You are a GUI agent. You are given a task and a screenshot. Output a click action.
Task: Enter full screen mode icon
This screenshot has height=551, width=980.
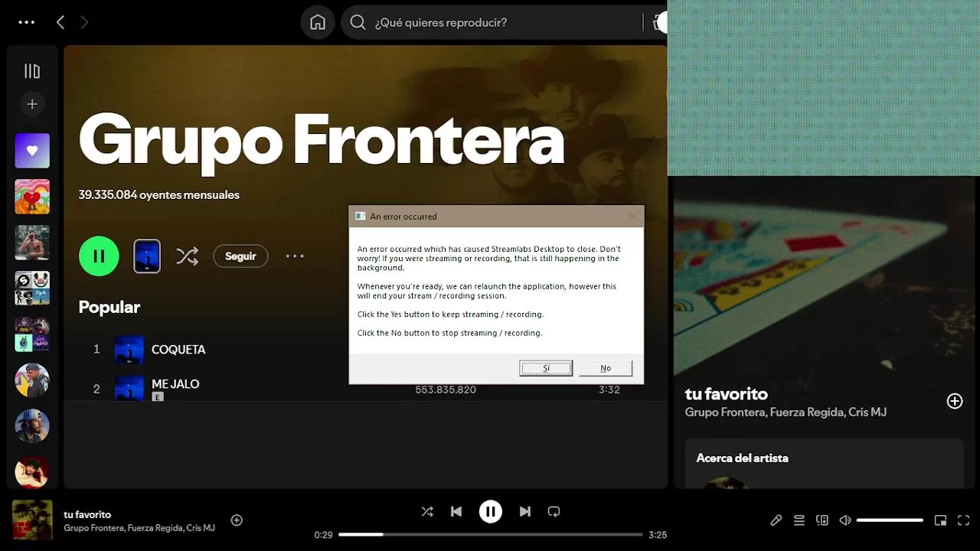(964, 520)
